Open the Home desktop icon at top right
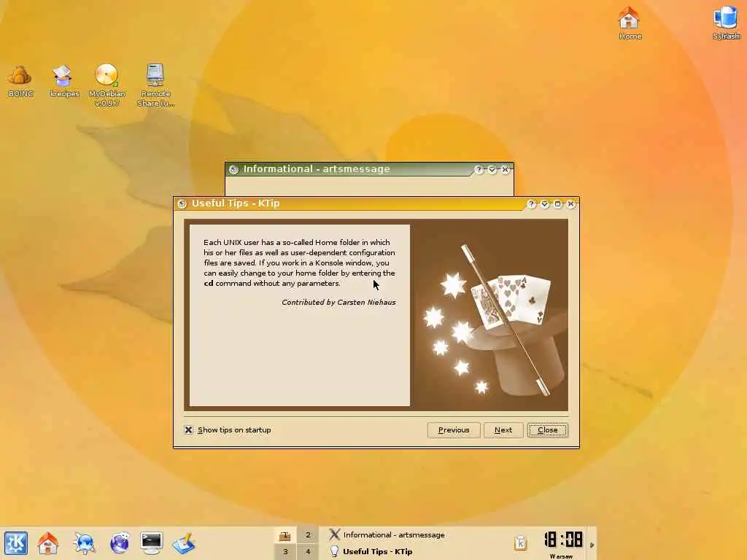This screenshot has height=560, width=747. (x=630, y=23)
